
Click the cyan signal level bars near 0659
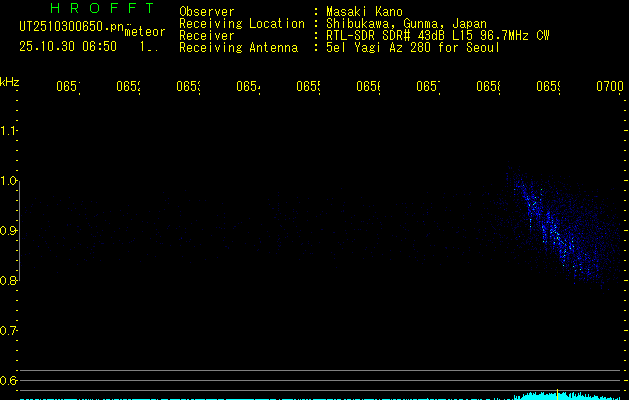coord(568,396)
